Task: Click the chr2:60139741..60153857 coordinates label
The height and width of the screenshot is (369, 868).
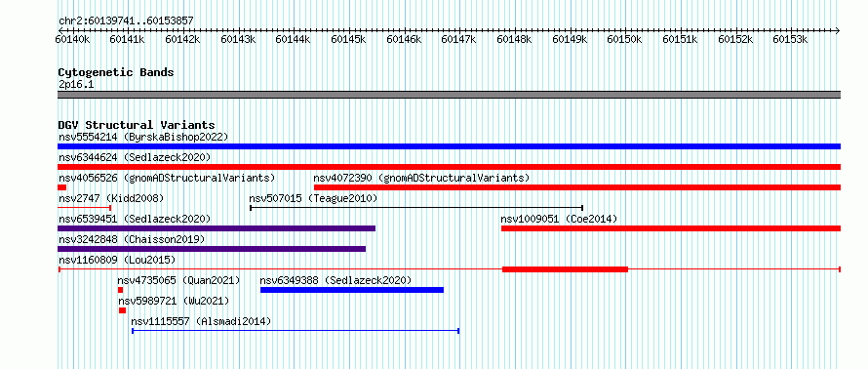Action: (x=126, y=21)
